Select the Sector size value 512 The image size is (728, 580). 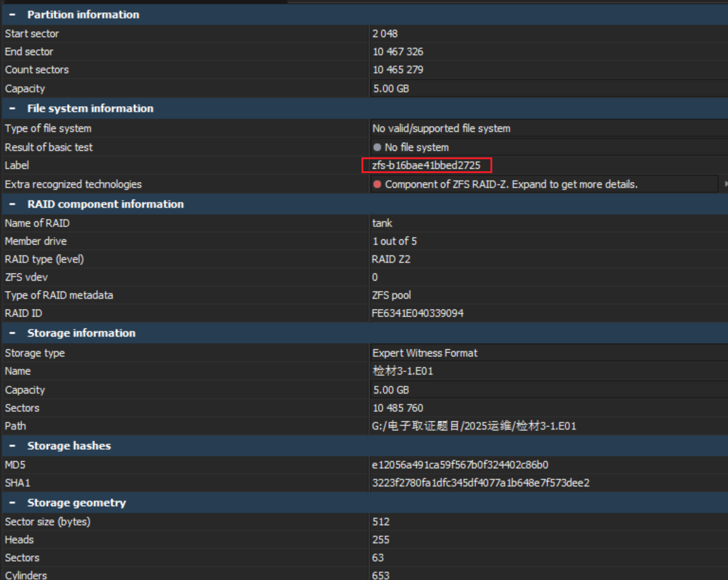coord(381,522)
